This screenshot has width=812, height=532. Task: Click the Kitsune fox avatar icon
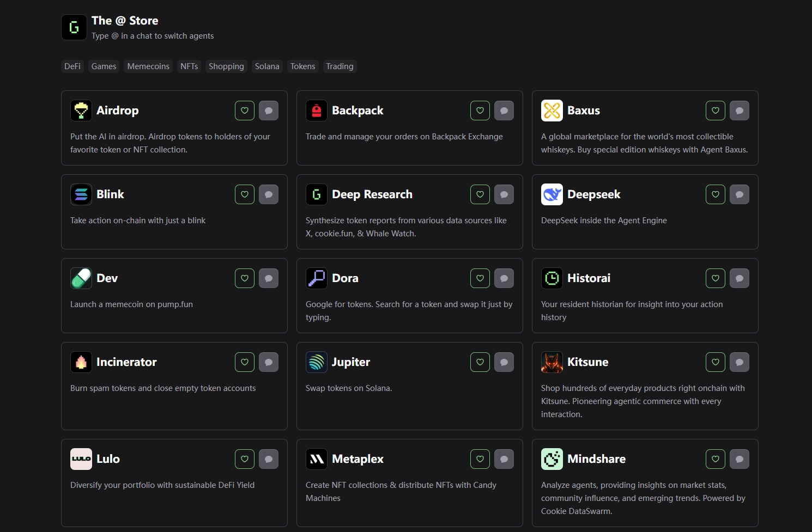[x=552, y=362]
